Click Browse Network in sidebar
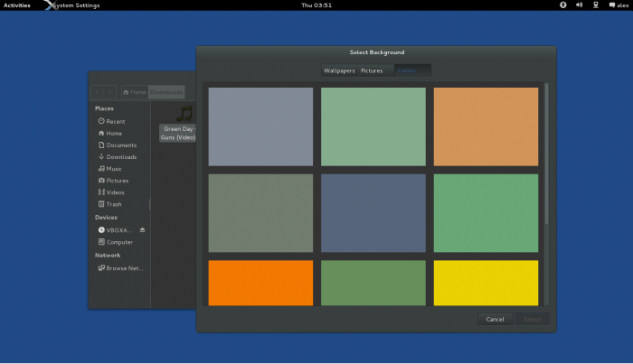 [122, 268]
